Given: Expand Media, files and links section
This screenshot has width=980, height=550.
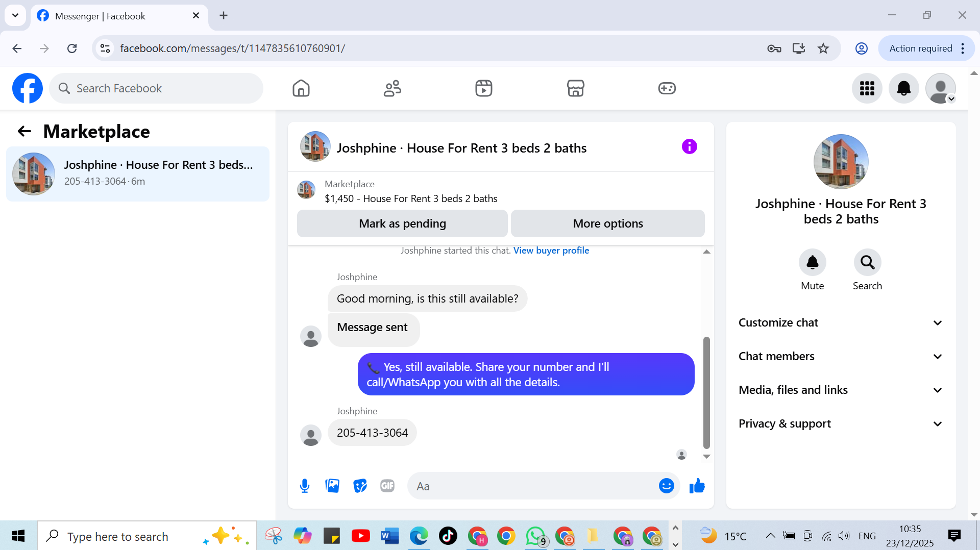Looking at the screenshot, I should tap(841, 390).
